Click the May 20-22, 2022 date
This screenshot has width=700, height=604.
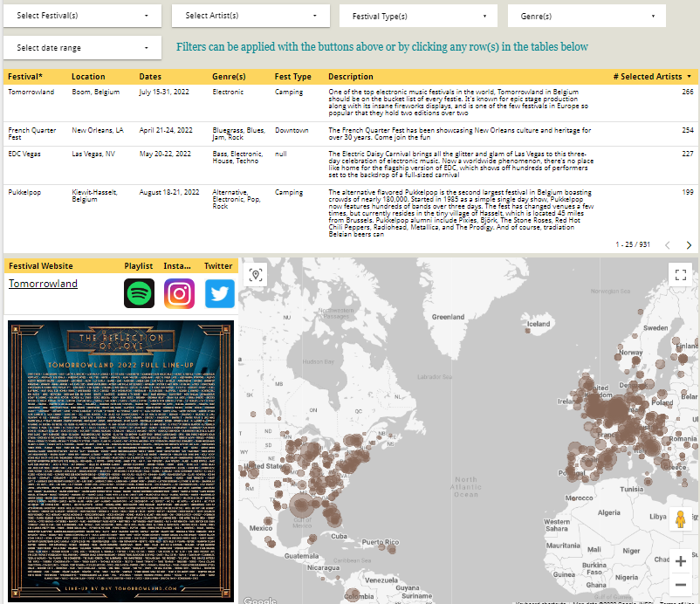[165, 154]
